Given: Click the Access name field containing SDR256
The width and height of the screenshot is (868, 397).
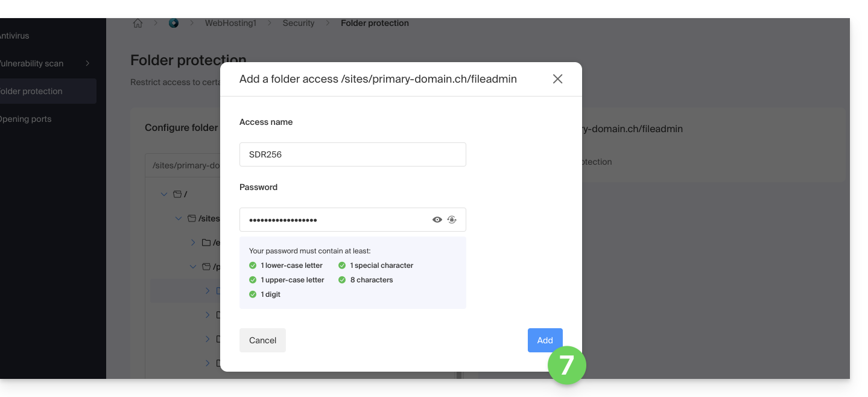Looking at the screenshot, I should coord(352,154).
